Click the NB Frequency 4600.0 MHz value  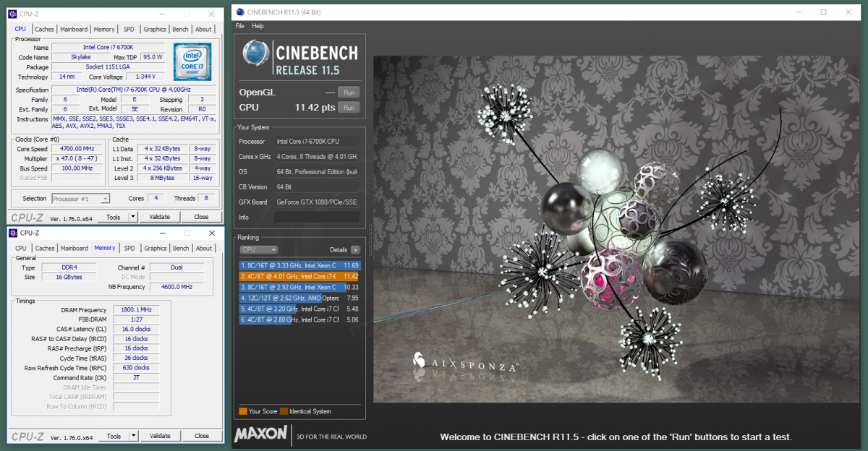(x=176, y=287)
